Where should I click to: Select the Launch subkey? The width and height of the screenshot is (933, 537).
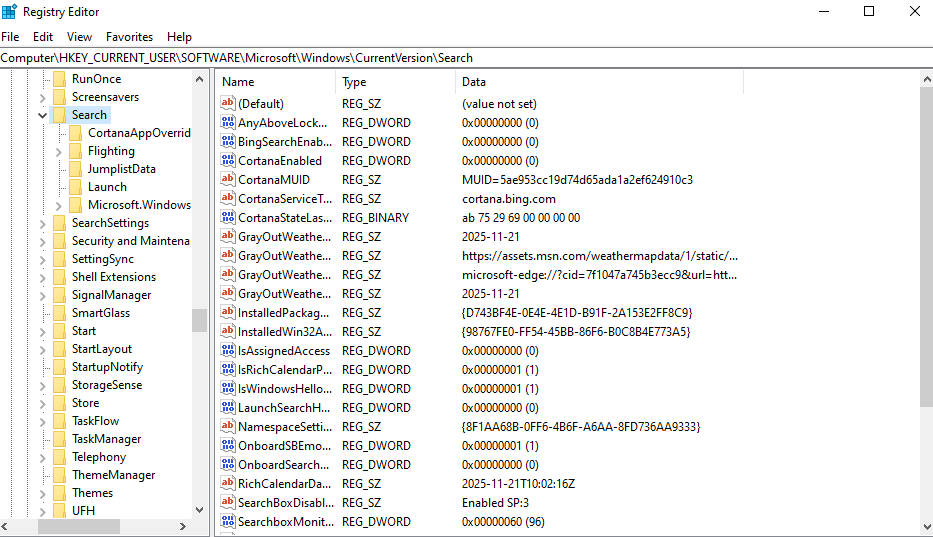[107, 187]
